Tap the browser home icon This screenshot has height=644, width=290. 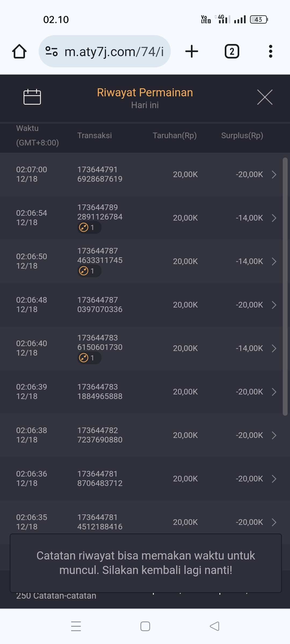point(19,51)
